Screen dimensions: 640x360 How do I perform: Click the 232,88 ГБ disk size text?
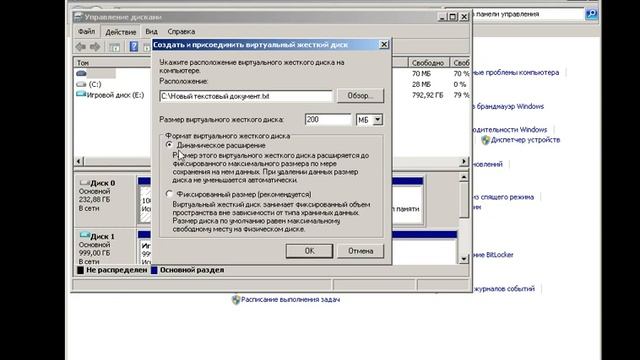click(x=94, y=200)
